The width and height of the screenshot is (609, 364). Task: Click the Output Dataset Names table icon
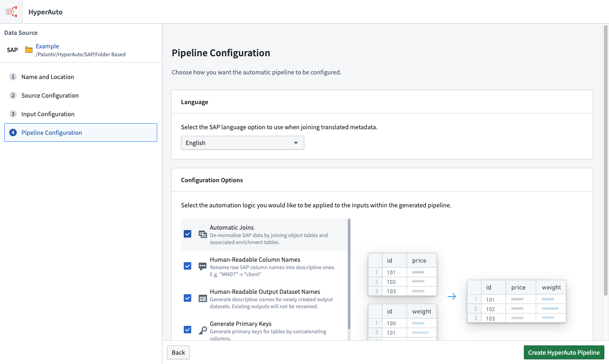[203, 298]
